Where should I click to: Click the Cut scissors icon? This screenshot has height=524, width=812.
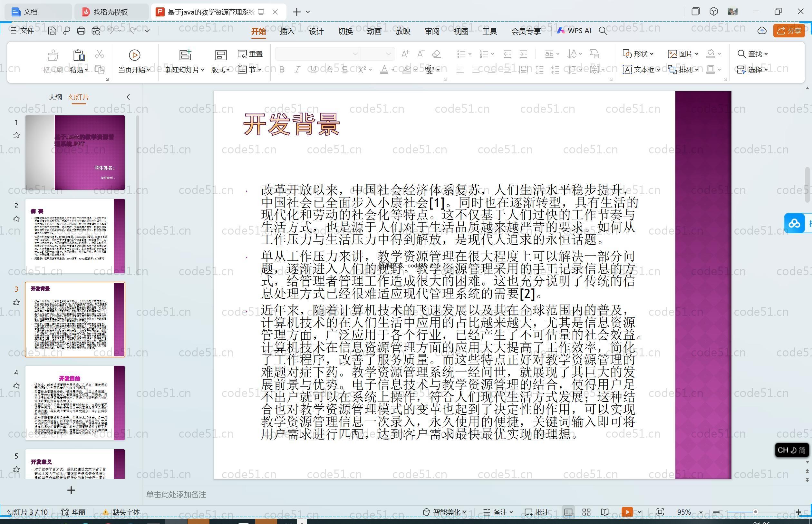click(x=99, y=54)
